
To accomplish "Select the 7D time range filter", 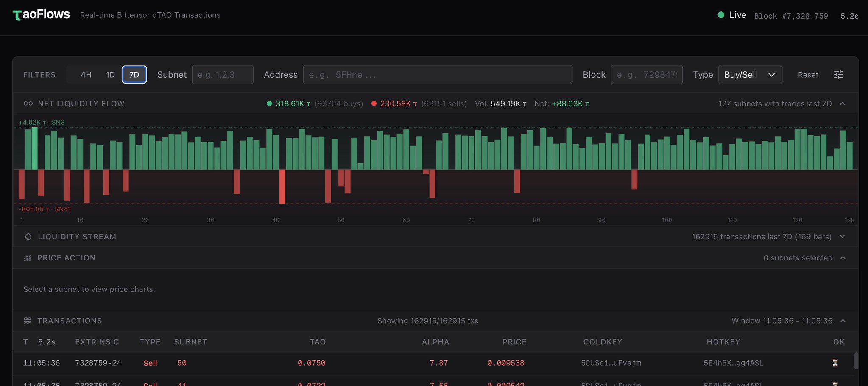I will tap(134, 75).
